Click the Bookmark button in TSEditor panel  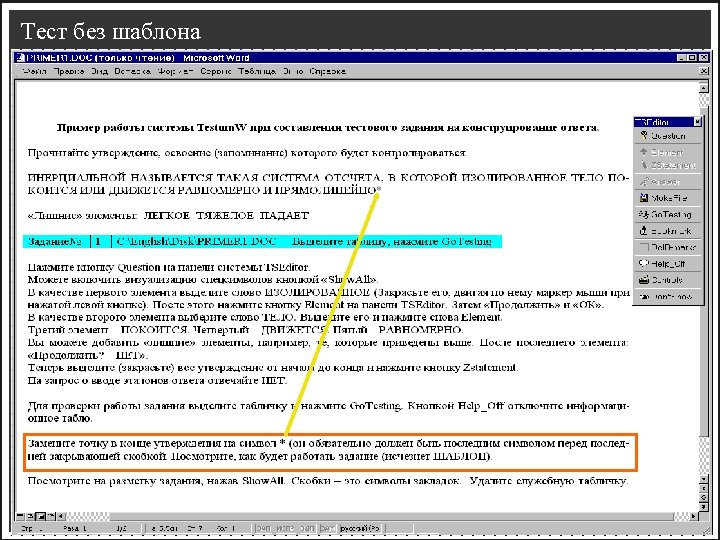667,231
